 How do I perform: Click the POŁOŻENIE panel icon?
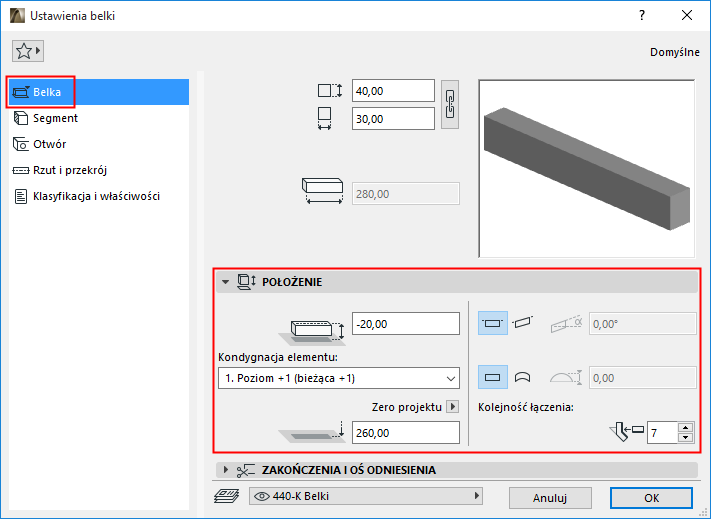pyautogui.click(x=247, y=282)
